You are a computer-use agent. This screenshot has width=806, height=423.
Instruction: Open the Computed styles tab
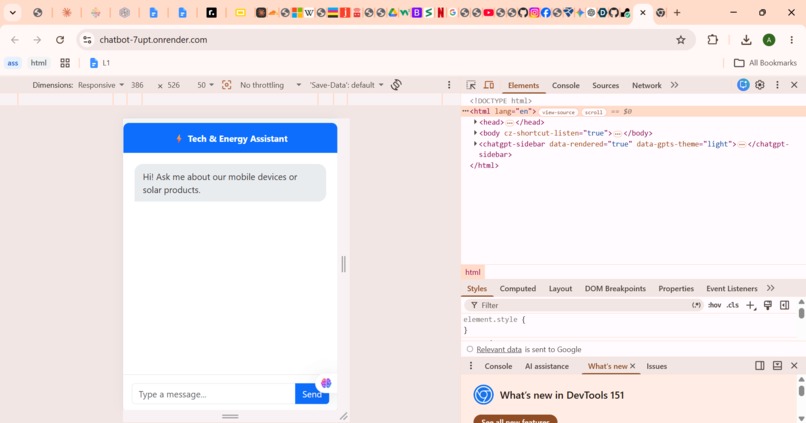tap(518, 289)
